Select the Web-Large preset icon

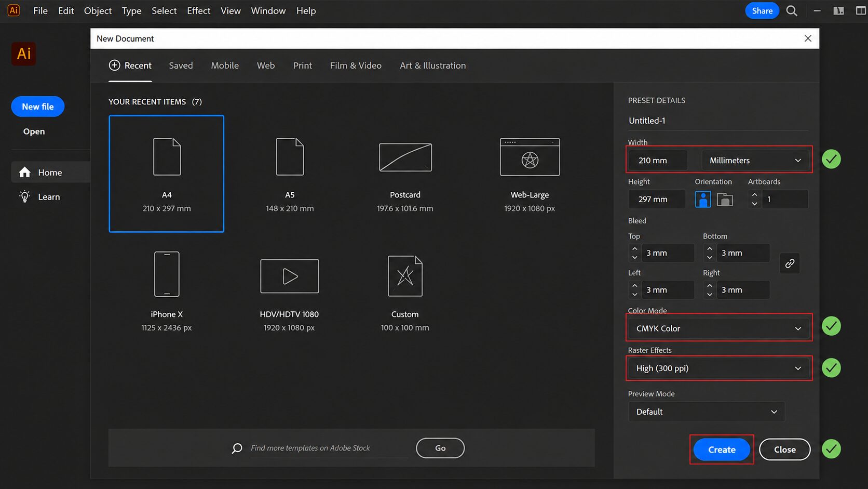[x=530, y=156]
